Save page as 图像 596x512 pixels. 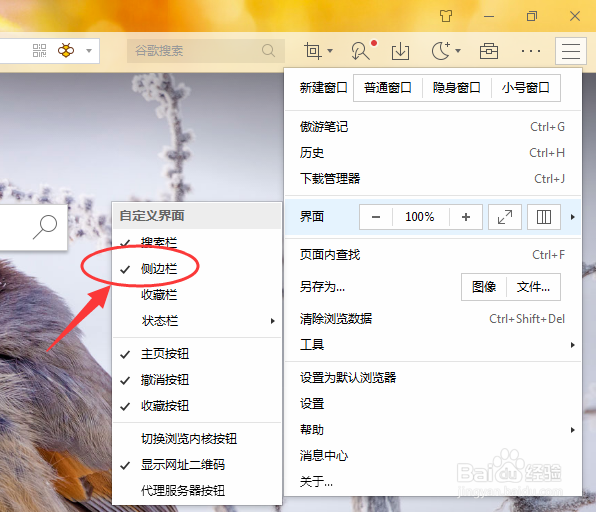[x=484, y=287]
